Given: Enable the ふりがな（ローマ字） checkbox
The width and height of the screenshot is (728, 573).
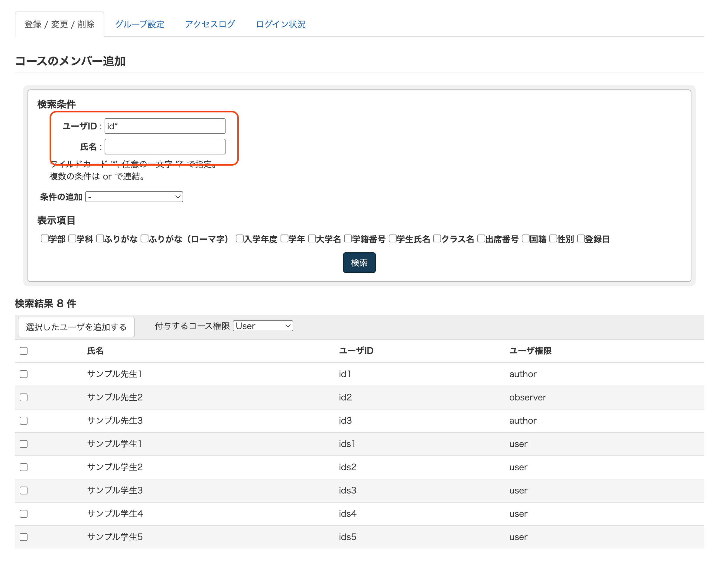Looking at the screenshot, I should pyautogui.click(x=144, y=238).
